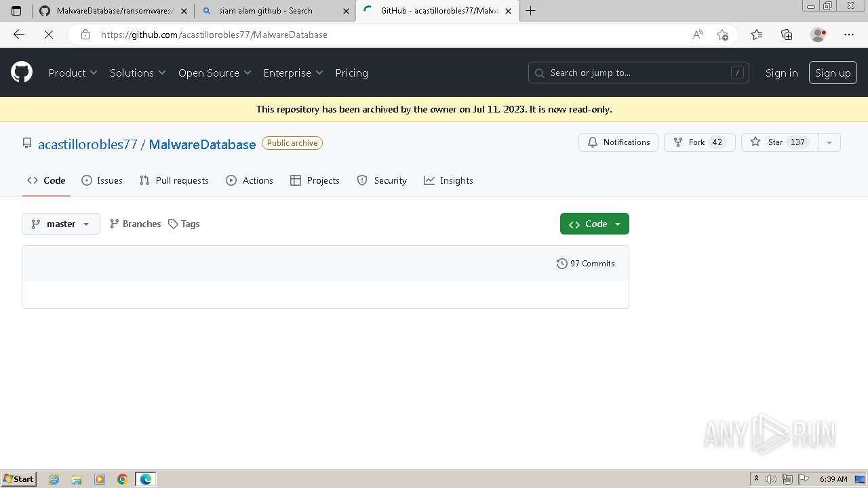
Task: Click the Microsoft Edge taskbar icon
Action: [146, 479]
